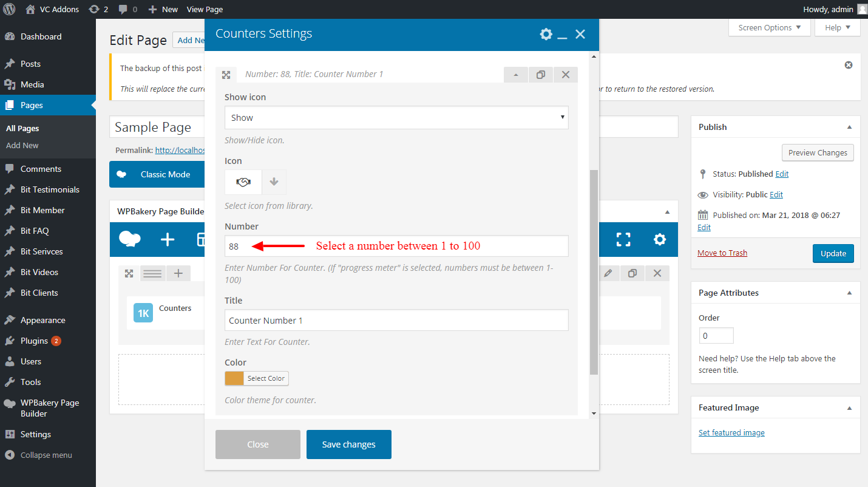Open WPBakery page settings gear icon
Screen dimensions: 868x487
(659, 239)
